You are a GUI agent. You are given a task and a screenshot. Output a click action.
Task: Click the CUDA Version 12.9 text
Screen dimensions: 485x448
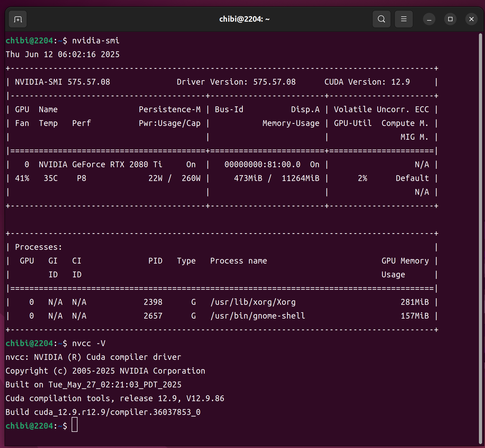coord(367,82)
